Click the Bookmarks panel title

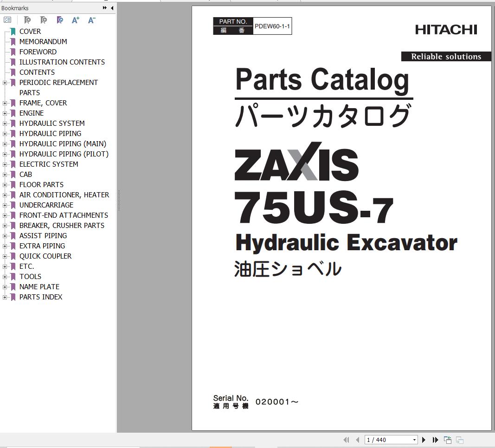click(x=15, y=8)
